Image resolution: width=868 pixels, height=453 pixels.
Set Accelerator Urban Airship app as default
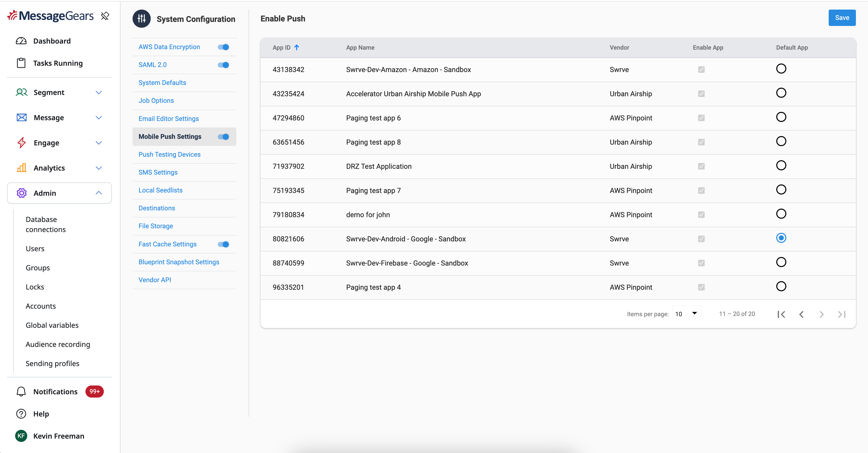pyautogui.click(x=781, y=93)
